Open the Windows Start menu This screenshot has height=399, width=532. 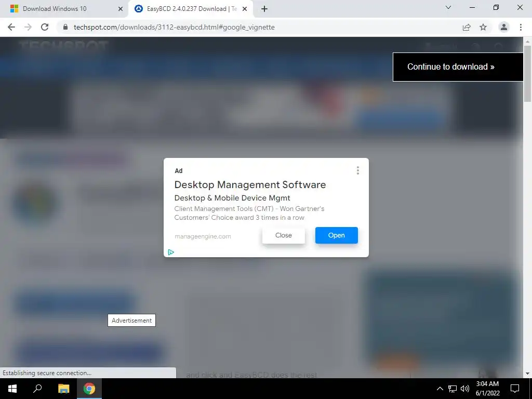[x=12, y=389]
